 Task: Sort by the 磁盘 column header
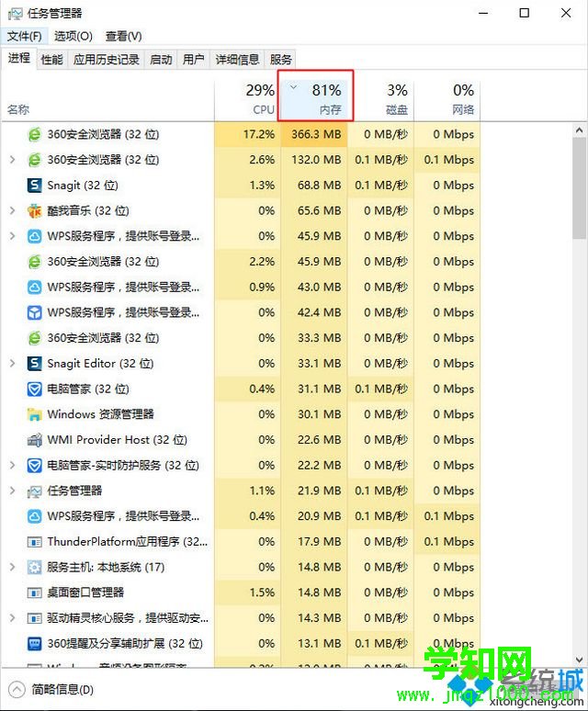pyautogui.click(x=380, y=100)
